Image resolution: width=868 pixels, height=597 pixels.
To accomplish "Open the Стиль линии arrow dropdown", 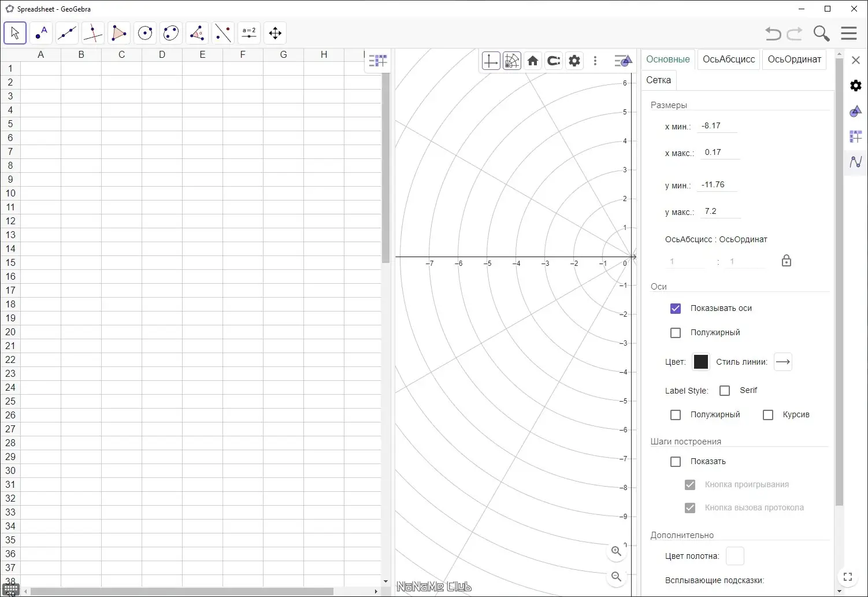I will [x=782, y=362].
